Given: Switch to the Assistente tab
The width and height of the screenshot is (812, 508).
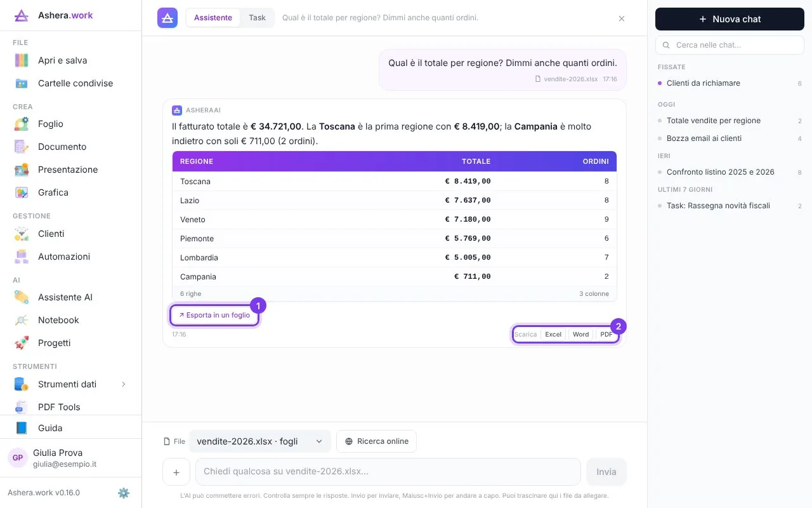Looking at the screenshot, I should point(213,18).
